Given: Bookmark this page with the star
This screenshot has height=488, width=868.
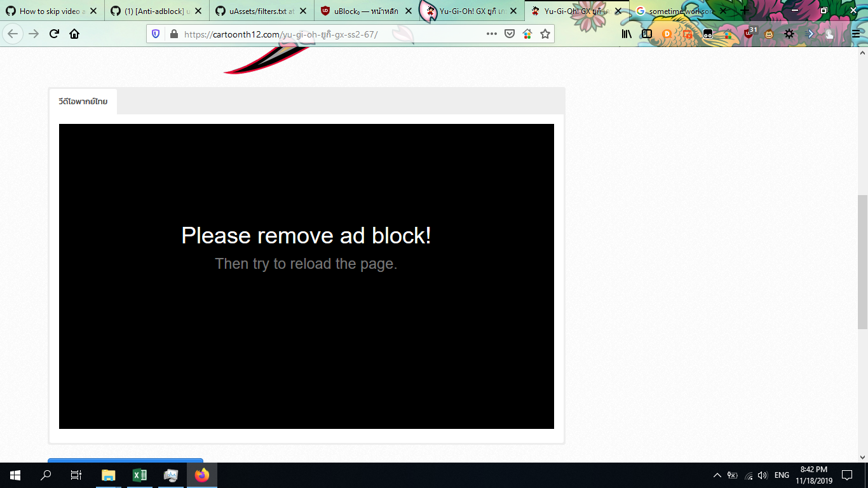Looking at the screenshot, I should [x=545, y=34].
